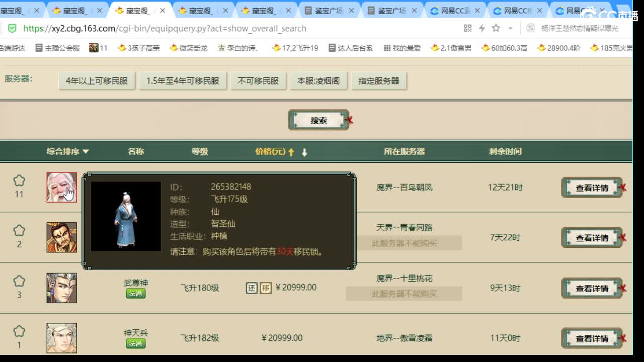View details for the 地界--傲雪凌霜 listing
The width and height of the screenshot is (644, 362).
point(592,338)
